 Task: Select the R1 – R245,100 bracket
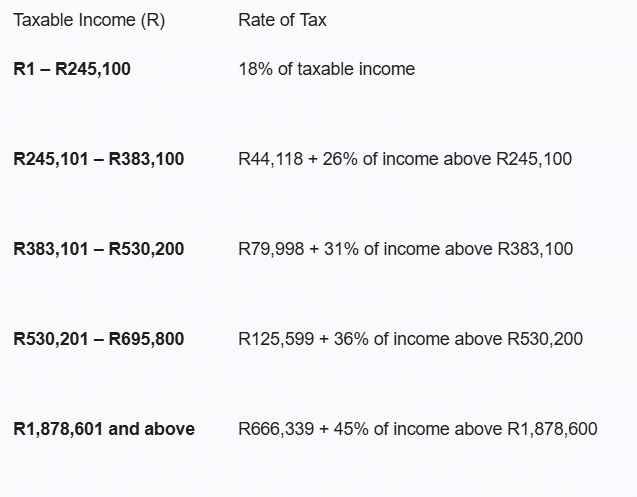[72, 69]
